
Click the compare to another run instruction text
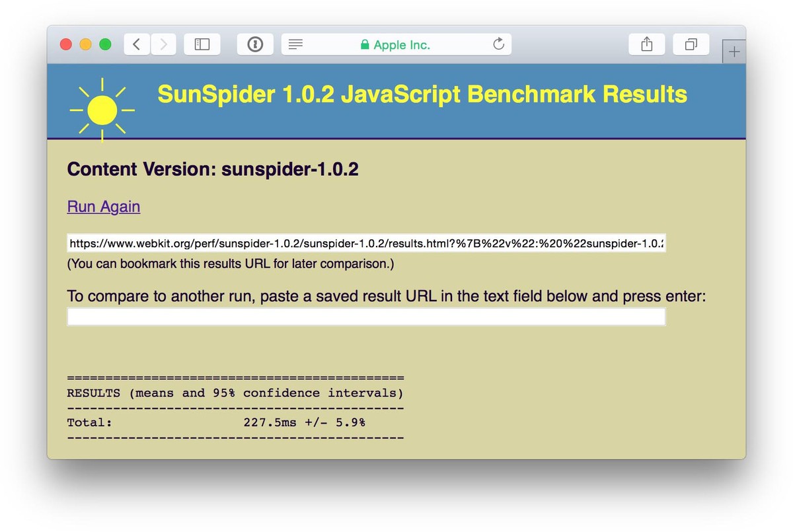coord(387,295)
